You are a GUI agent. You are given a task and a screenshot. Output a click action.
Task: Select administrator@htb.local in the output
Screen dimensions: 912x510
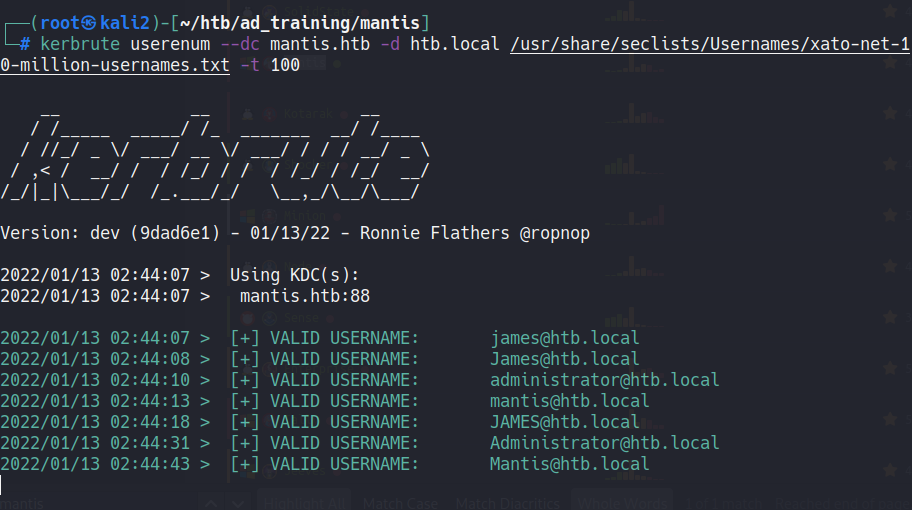(x=604, y=380)
